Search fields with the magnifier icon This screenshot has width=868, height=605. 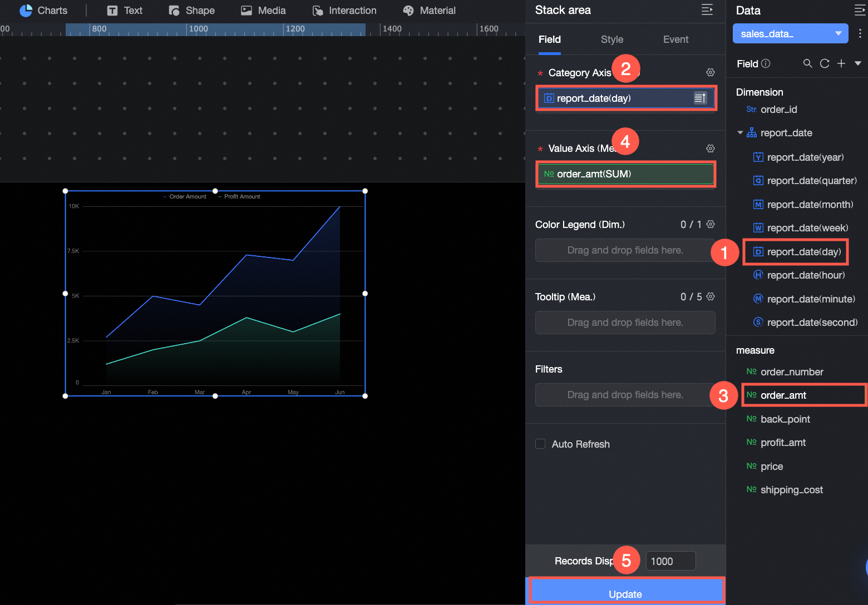tap(808, 63)
